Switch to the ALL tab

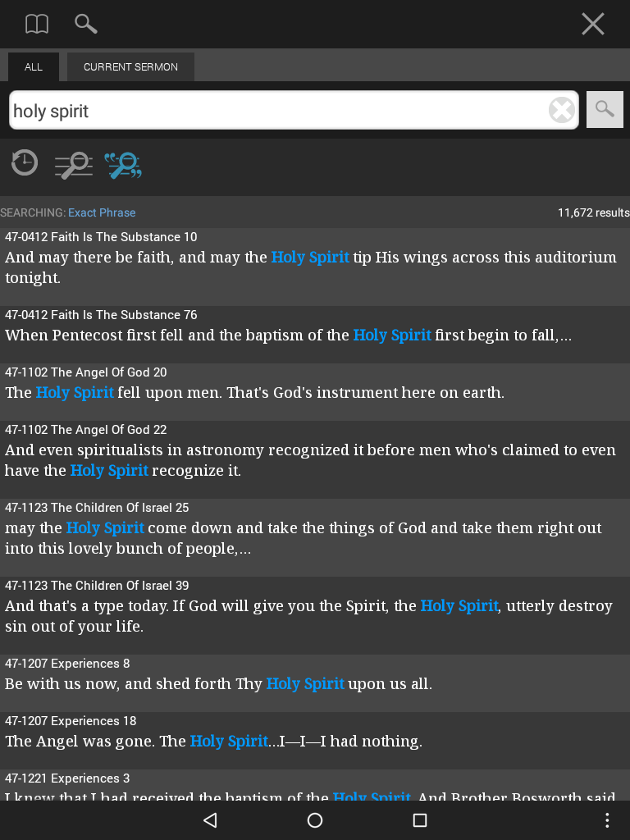click(x=33, y=67)
